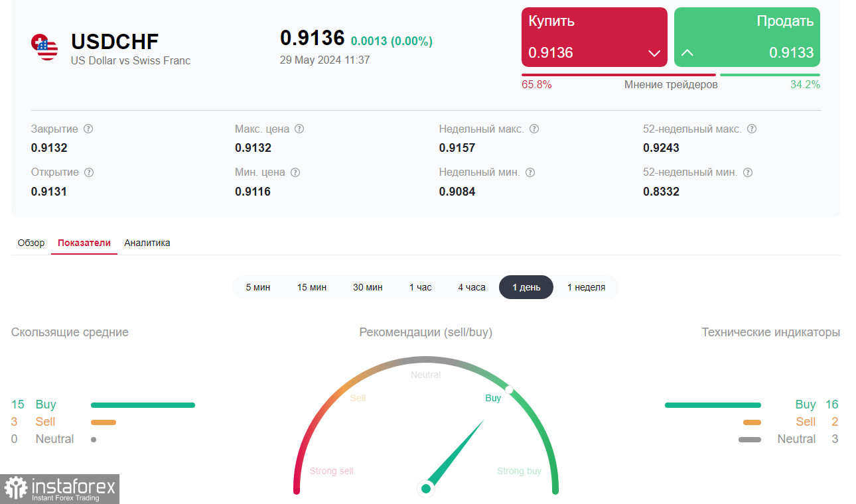856x504 pixels.
Task: Click the weekly low value 0.9084
Action: (x=457, y=192)
